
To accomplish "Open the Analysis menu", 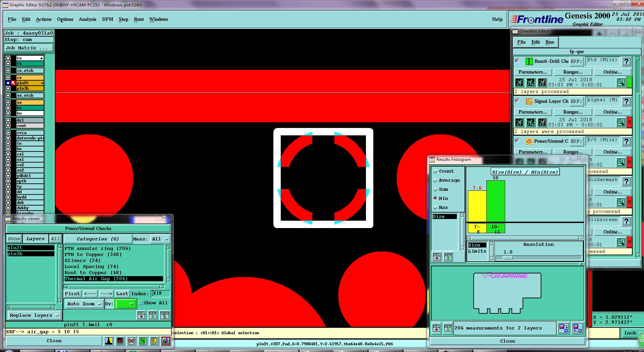I will [x=88, y=19].
